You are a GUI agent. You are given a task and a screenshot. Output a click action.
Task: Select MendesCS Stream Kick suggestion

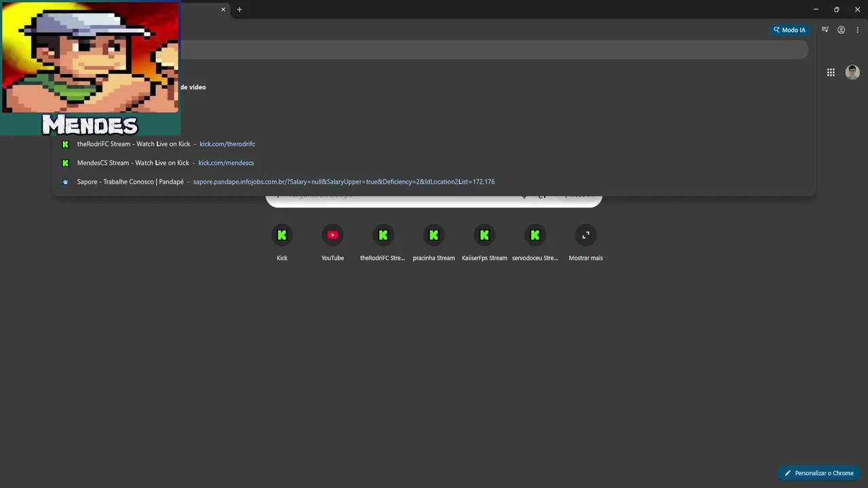pos(434,163)
